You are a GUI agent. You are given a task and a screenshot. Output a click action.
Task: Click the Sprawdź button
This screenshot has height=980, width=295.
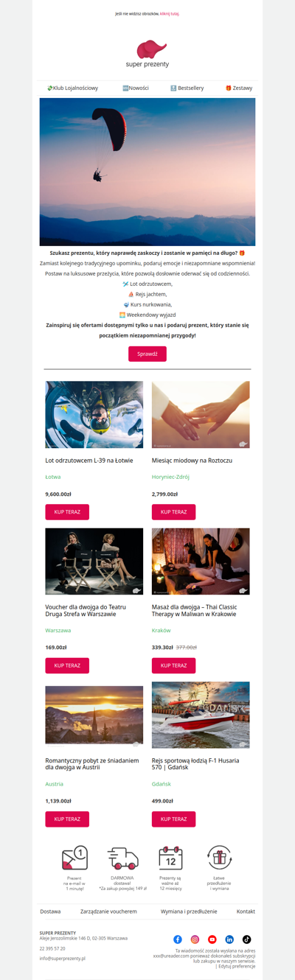point(147,354)
